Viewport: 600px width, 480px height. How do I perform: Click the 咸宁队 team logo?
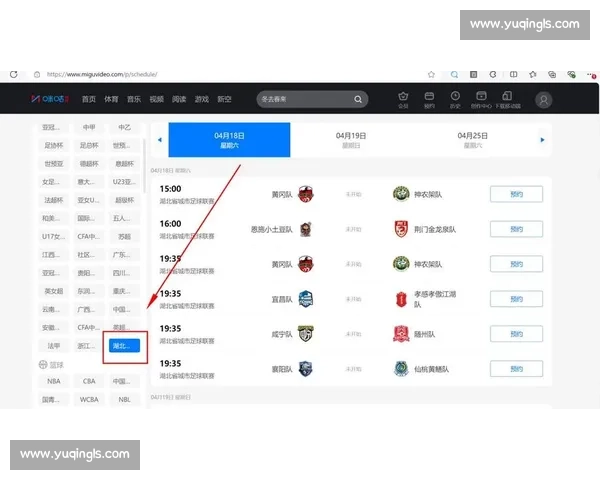[306, 334]
